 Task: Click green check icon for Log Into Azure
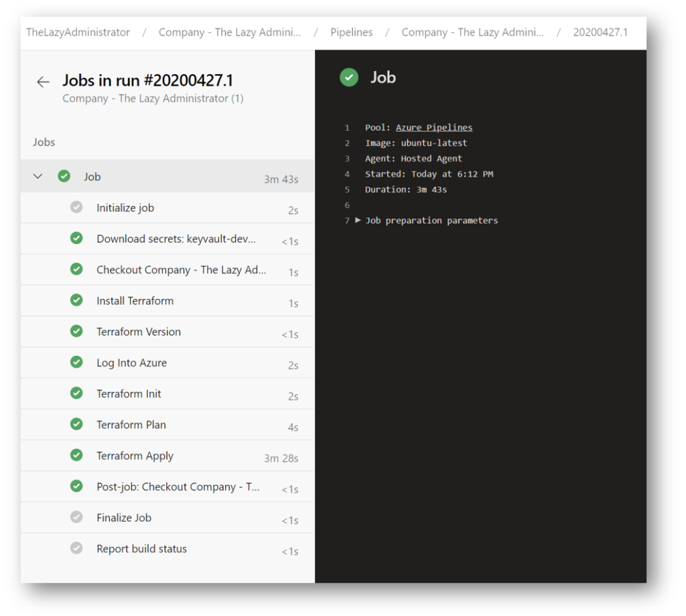(x=76, y=362)
